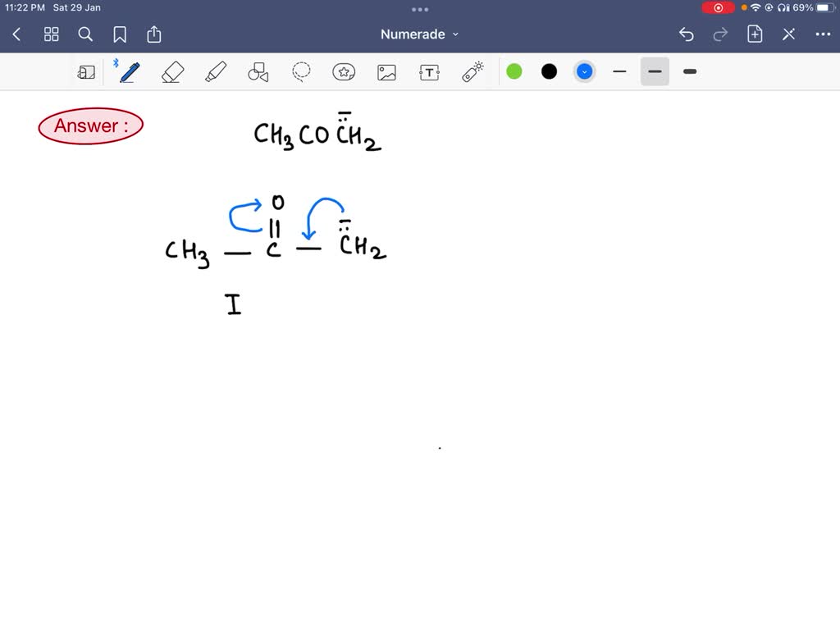Select the Lasso selection tool
Viewport: 840px width, 630px height.
pos(301,71)
